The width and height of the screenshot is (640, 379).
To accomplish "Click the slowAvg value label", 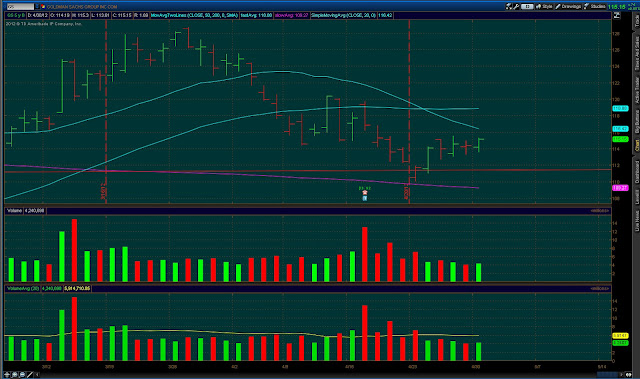I will pyautogui.click(x=291, y=16).
